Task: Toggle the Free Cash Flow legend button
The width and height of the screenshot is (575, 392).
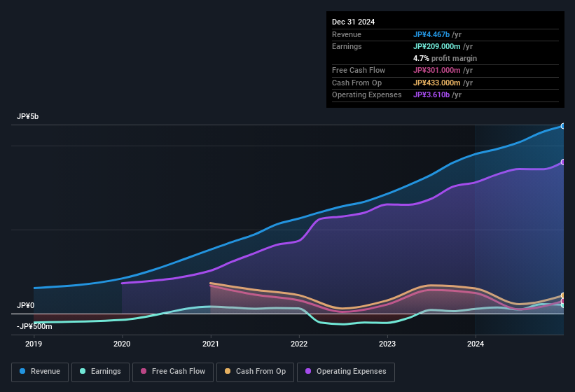Action: point(173,372)
